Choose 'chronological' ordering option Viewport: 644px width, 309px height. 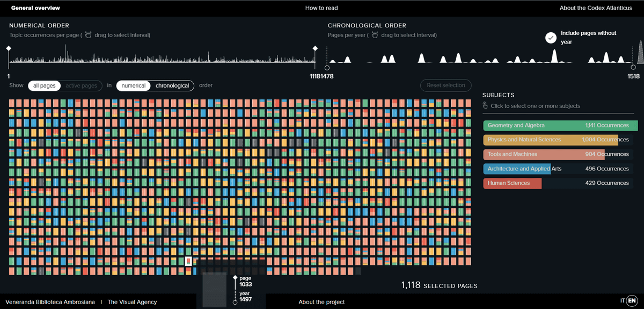(x=172, y=85)
